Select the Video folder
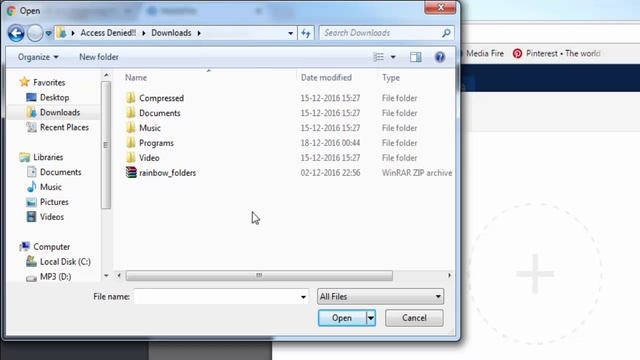This screenshot has width=640, height=360. tap(149, 158)
